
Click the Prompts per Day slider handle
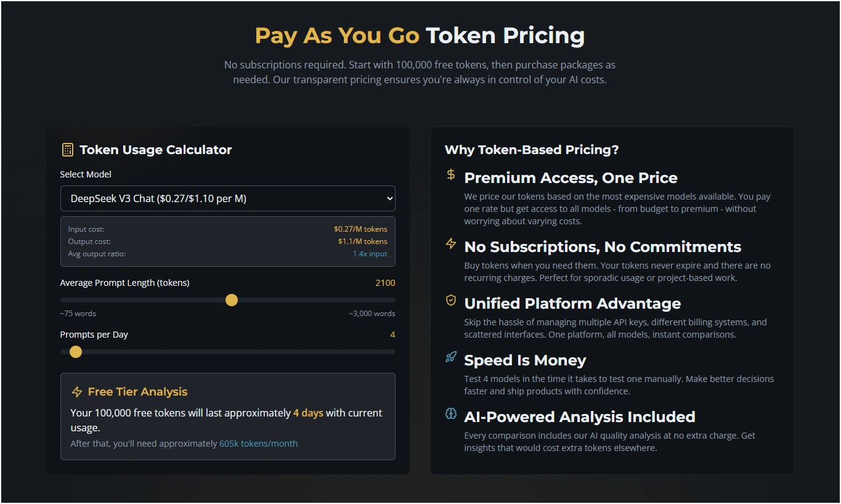pos(76,352)
